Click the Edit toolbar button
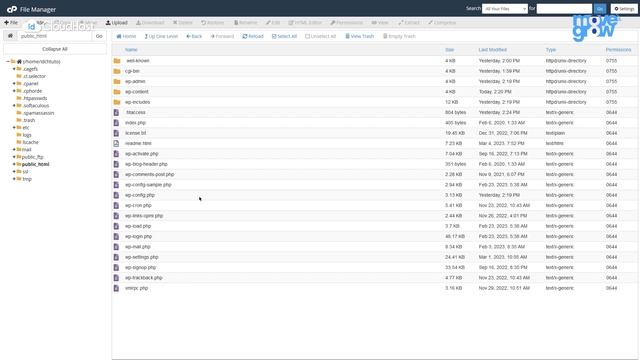Viewport: 640px width, 360px height. pos(273,22)
